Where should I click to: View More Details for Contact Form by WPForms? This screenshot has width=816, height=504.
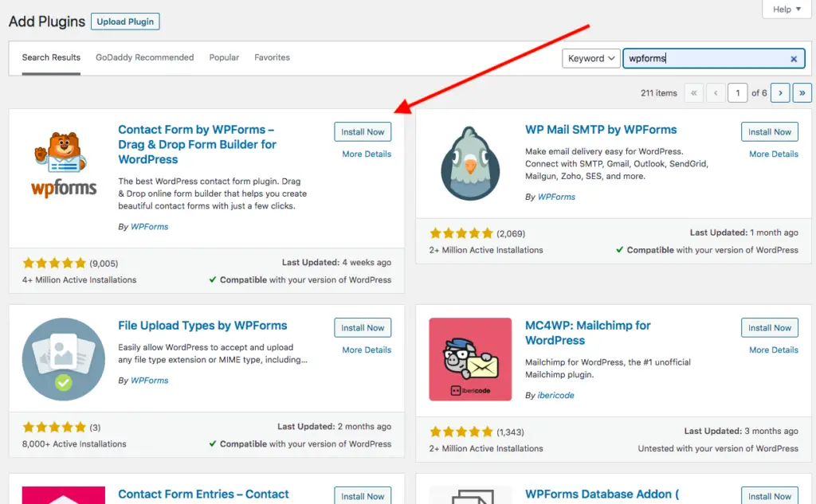[367, 154]
